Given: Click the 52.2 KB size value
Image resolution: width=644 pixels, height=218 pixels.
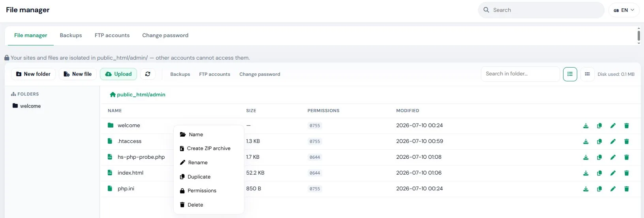Looking at the screenshot, I should (255, 173).
